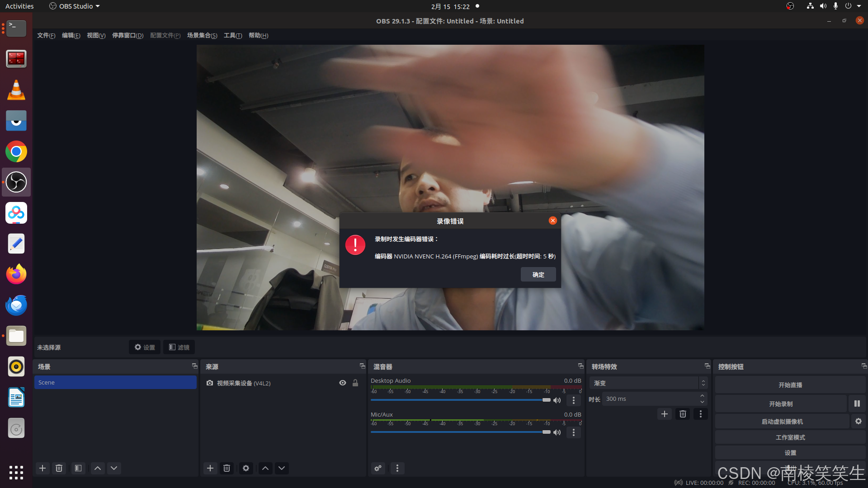Toggle lock on video capture source

pyautogui.click(x=355, y=383)
